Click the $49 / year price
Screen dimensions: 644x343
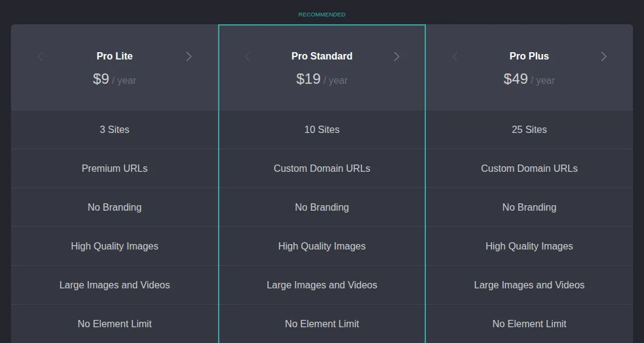point(529,79)
